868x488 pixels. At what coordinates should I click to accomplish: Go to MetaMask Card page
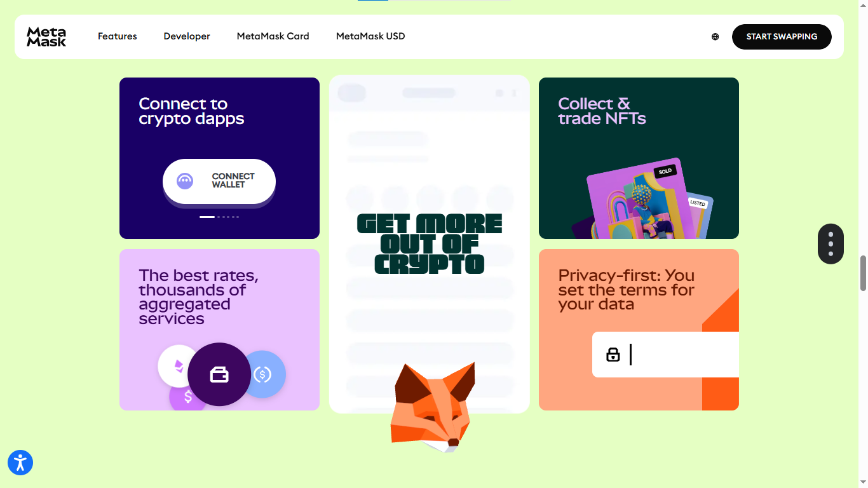click(x=273, y=36)
